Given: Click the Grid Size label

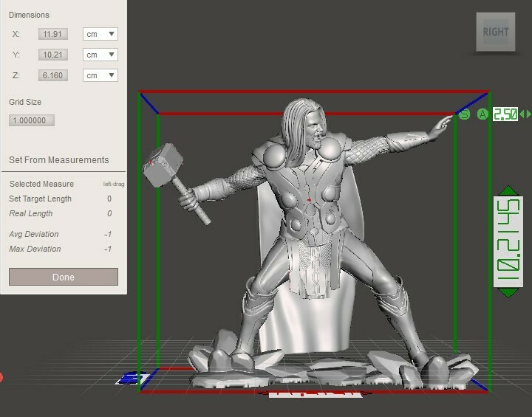Looking at the screenshot, I should (x=25, y=102).
